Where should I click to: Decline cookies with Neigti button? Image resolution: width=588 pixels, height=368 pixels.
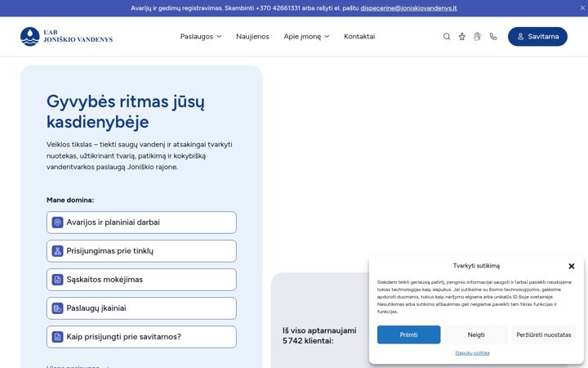(x=476, y=334)
